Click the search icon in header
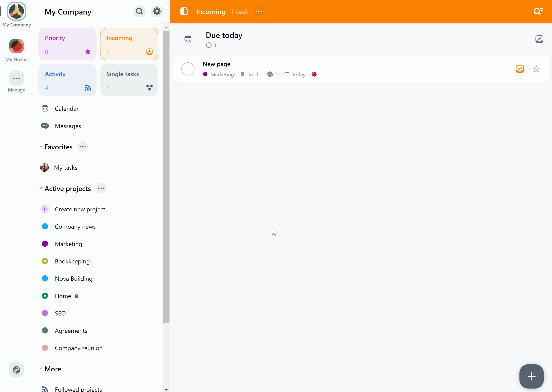The height and width of the screenshot is (392, 552). click(538, 11)
